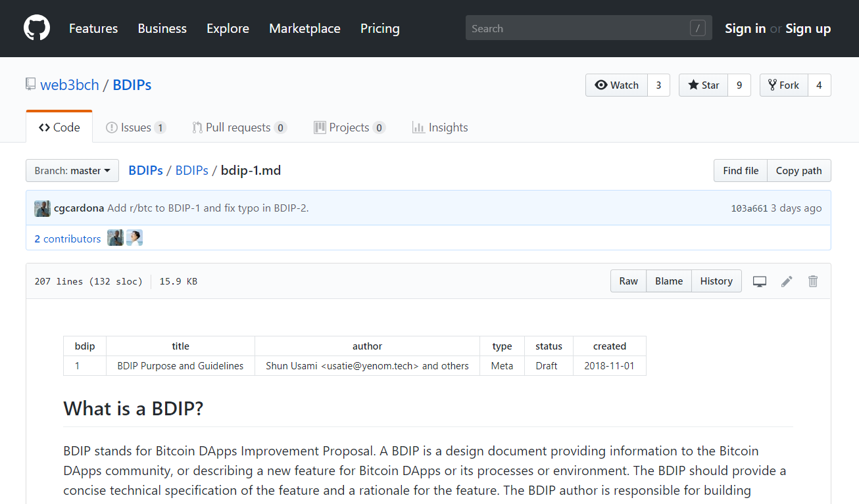This screenshot has width=859, height=504.
Task: Open the Projects tab
Action: (x=349, y=127)
